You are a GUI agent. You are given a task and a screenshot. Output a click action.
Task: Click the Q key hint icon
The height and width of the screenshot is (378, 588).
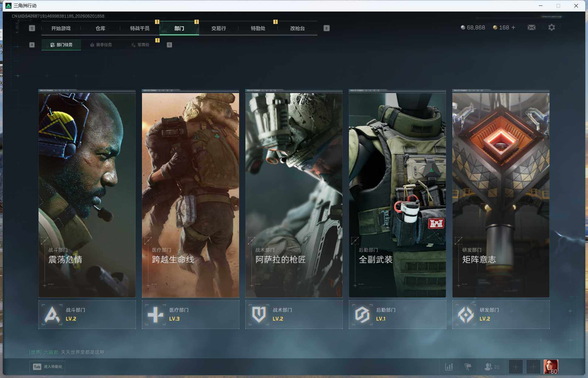pyautogui.click(x=32, y=28)
